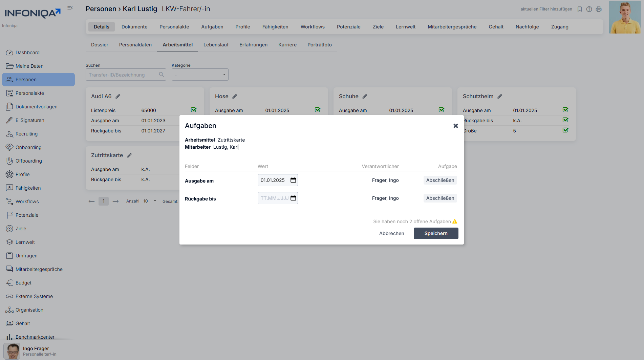Screen dimensions: 644x360
Task: Click the search magnifier icon
Action: pos(162,75)
